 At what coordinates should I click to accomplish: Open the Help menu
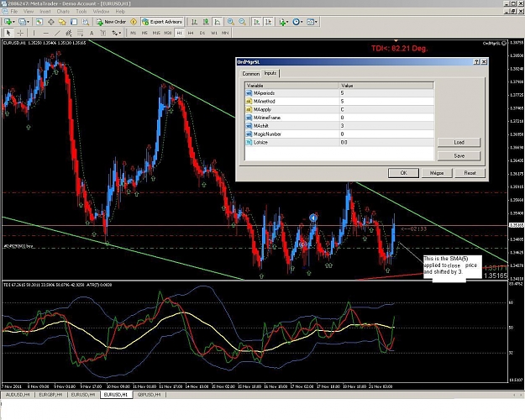point(120,12)
